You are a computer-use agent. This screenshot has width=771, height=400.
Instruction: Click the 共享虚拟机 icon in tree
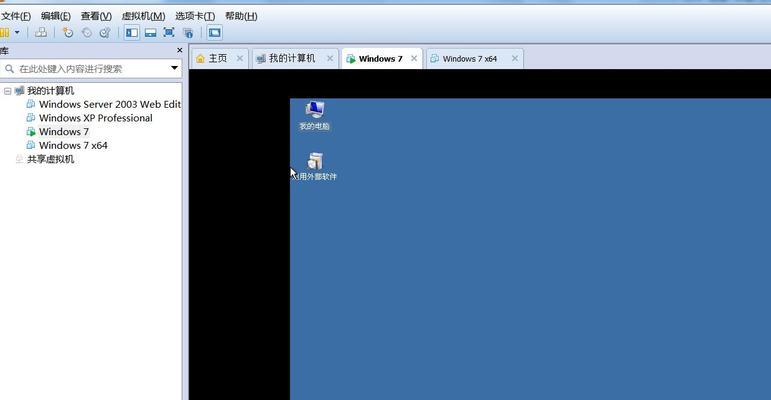point(19,159)
